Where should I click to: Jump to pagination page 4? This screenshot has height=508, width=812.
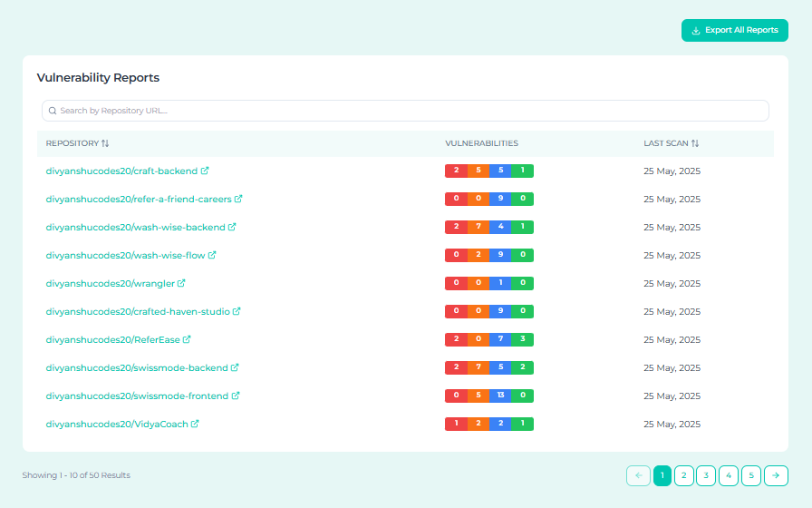[x=729, y=475]
